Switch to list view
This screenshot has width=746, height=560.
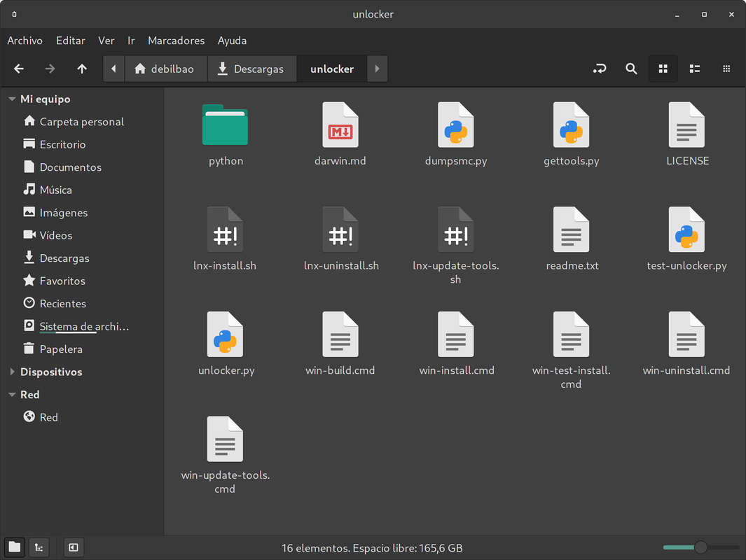[x=695, y=69]
